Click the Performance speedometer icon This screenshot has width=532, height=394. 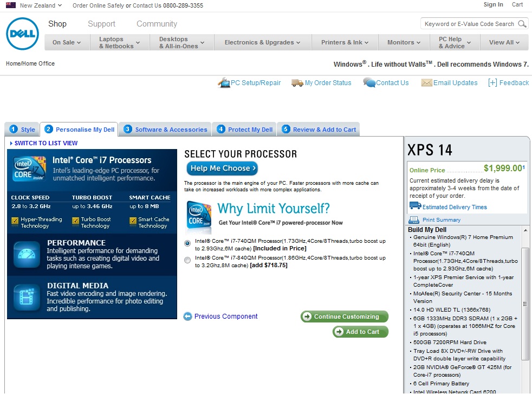point(27,254)
